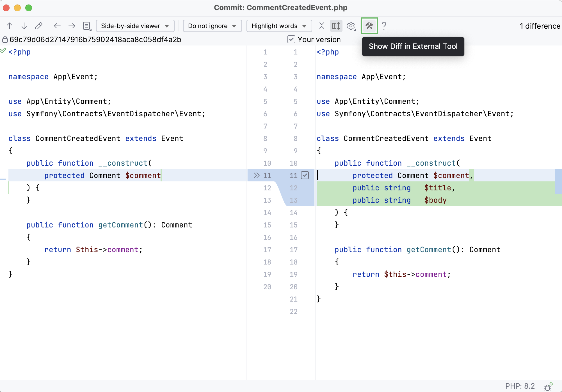Open the Side-by-side viewer dropdown
Viewport: 562px width, 392px height.
tap(134, 26)
